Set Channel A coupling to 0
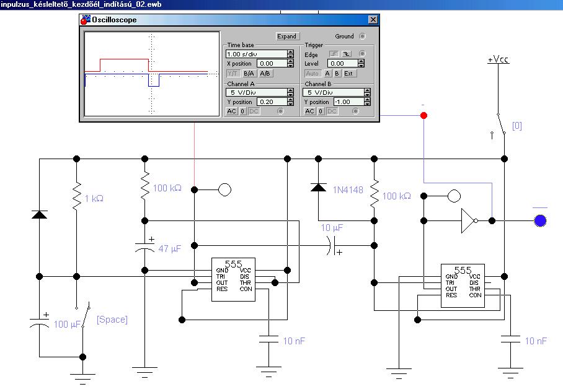The height and width of the screenshot is (392, 563). [242, 111]
